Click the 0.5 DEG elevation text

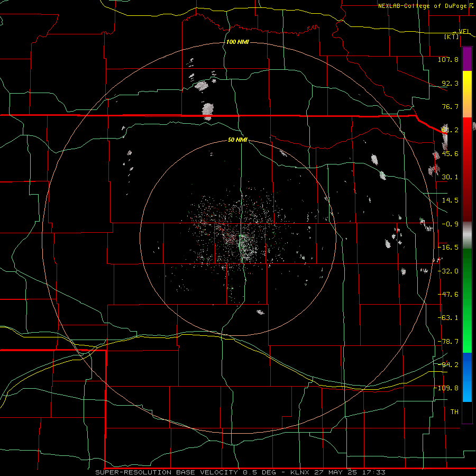[x=259, y=472]
